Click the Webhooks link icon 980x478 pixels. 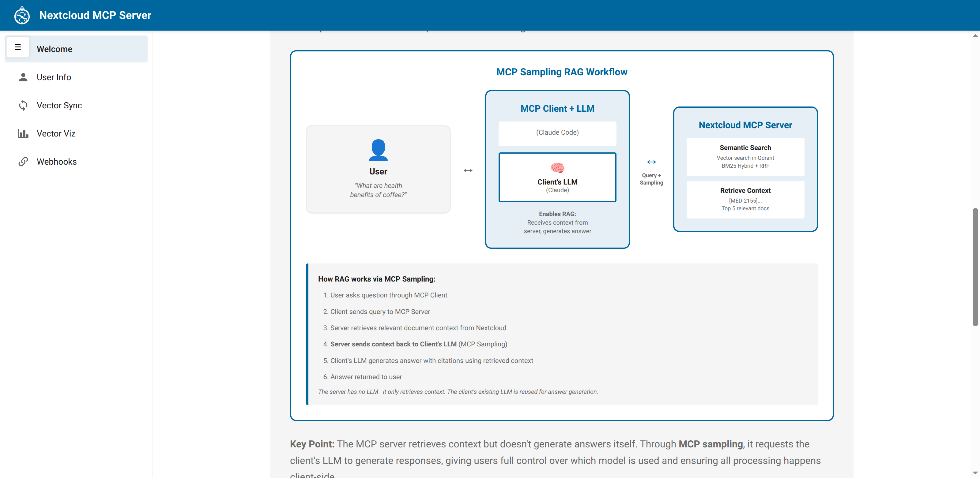23,162
